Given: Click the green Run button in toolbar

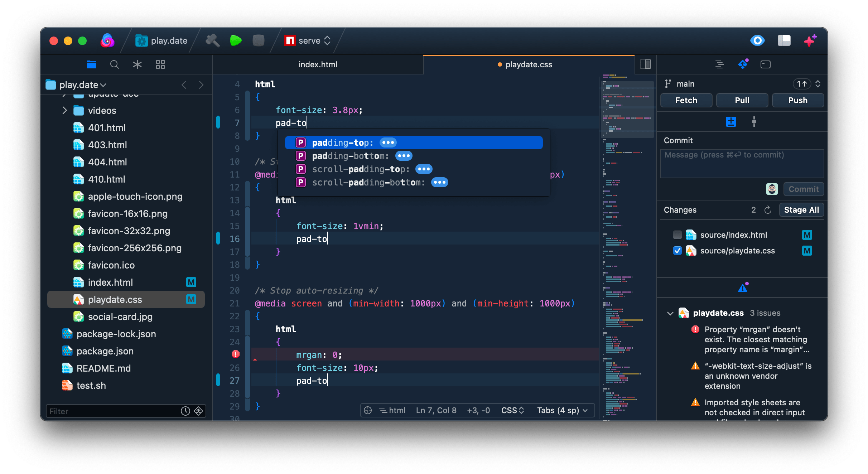Looking at the screenshot, I should pyautogui.click(x=236, y=40).
